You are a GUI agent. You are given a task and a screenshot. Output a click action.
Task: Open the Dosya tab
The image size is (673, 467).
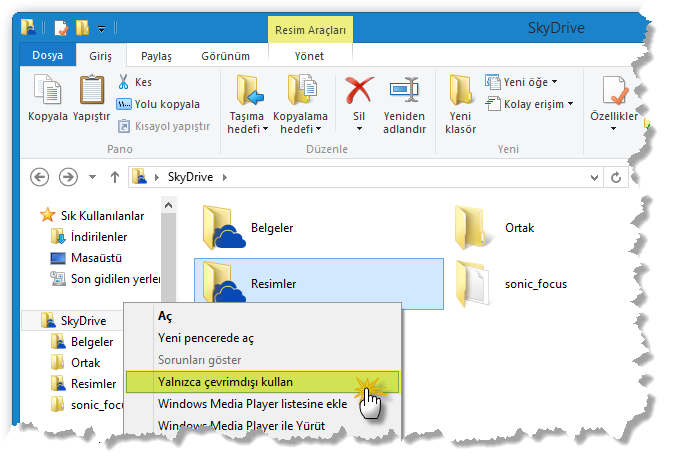[x=48, y=55]
